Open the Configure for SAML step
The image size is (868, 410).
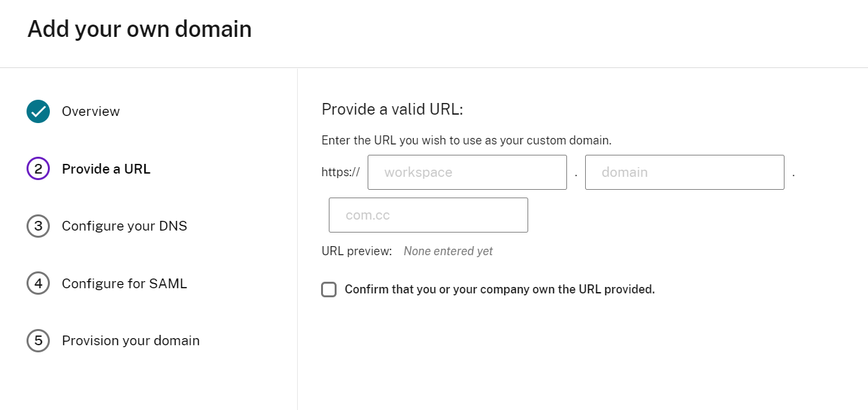click(124, 284)
